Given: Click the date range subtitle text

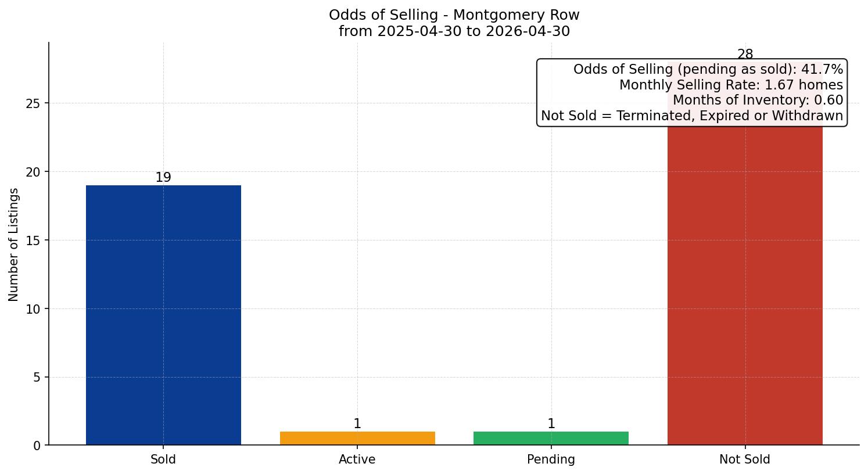Looking at the screenshot, I should 454,31.
